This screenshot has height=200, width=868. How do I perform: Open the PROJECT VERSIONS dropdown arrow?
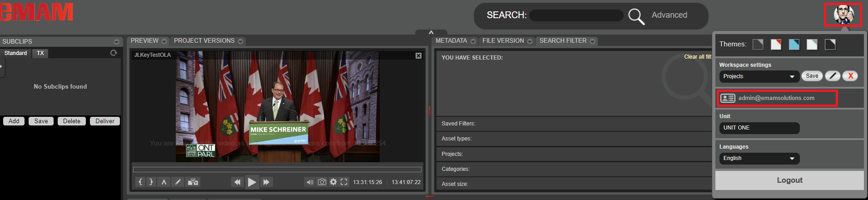pyautogui.click(x=241, y=41)
